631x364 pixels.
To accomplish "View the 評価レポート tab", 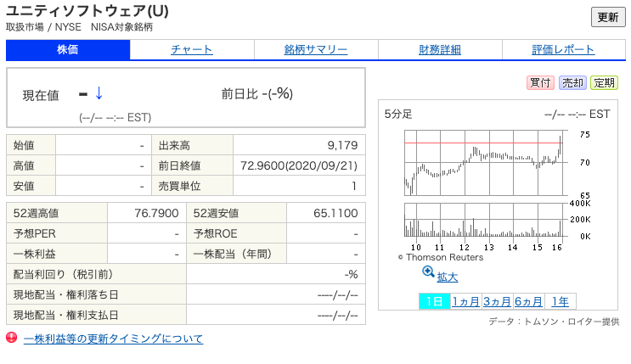I will [563, 49].
